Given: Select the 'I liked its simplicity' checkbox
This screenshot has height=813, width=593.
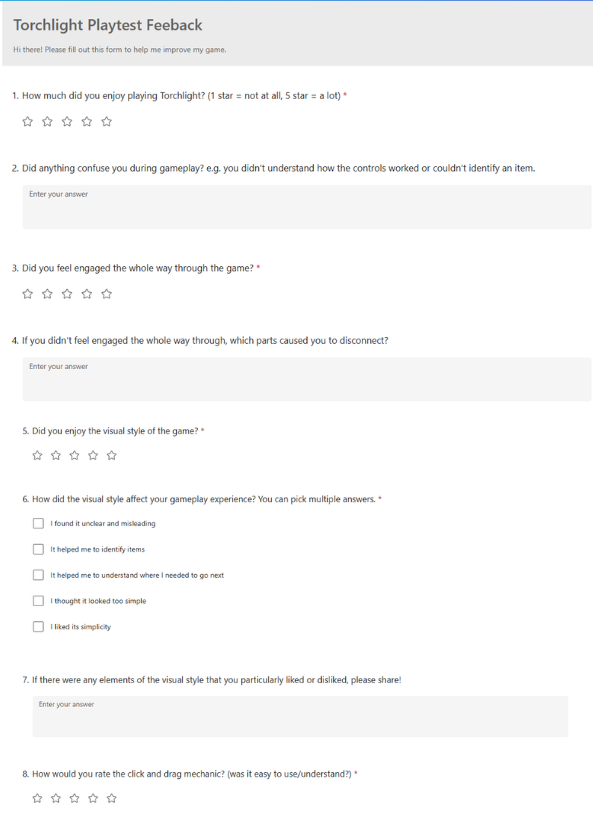Looking at the screenshot, I should click(x=38, y=626).
